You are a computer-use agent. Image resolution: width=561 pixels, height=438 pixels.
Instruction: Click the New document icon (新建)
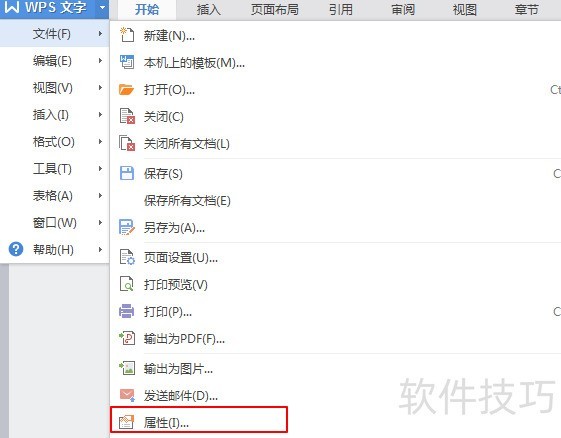(127, 35)
